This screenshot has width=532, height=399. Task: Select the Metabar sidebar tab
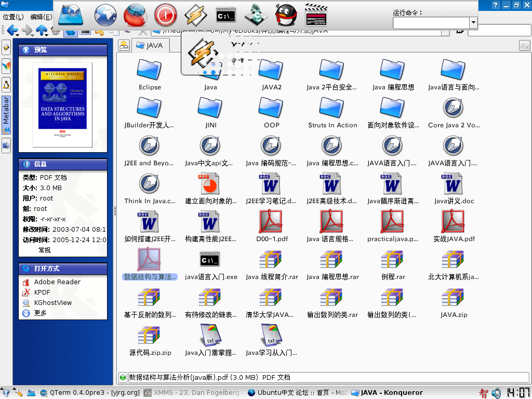pos(6,115)
